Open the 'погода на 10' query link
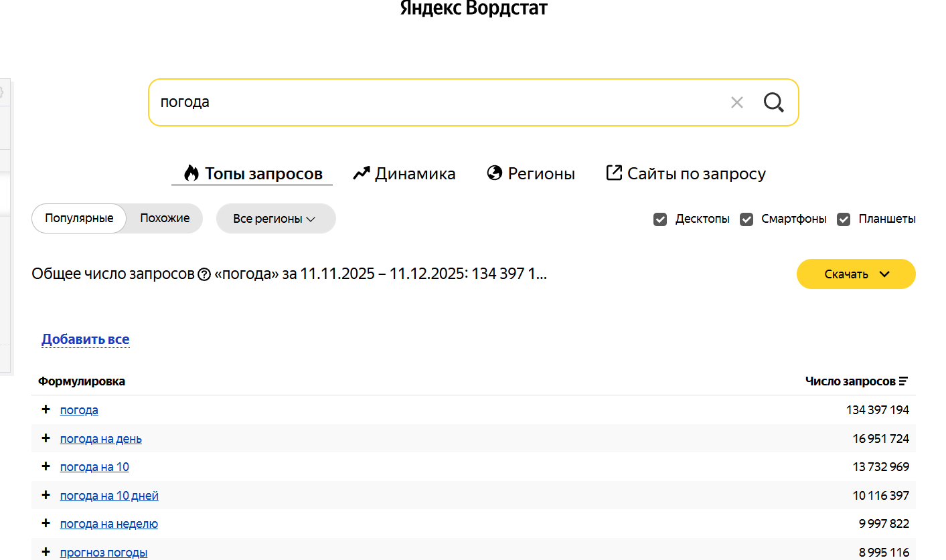The width and height of the screenshot is (946, 560). pyautogui.click(x=94, y=467)
